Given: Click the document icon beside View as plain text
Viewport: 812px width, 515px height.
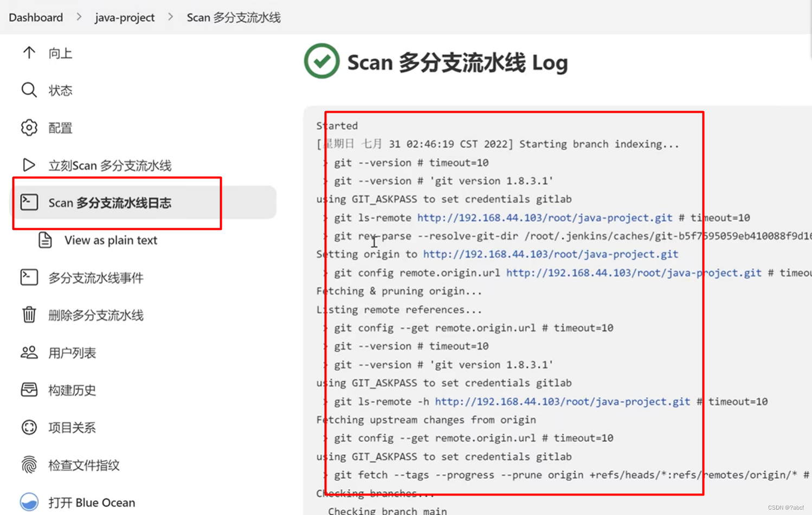Looking at the screenshot, I should click(x=45, y=240).
